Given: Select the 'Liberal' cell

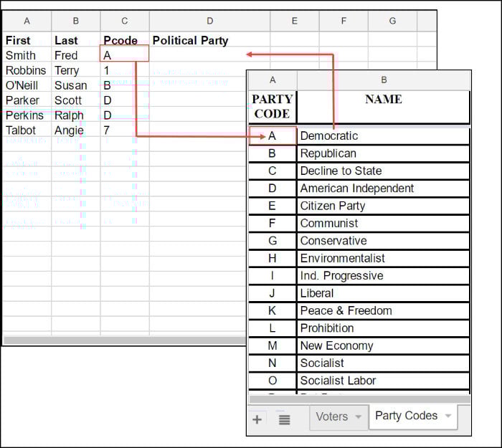Looking at the screenshot, I should click(x=383, y=293).
